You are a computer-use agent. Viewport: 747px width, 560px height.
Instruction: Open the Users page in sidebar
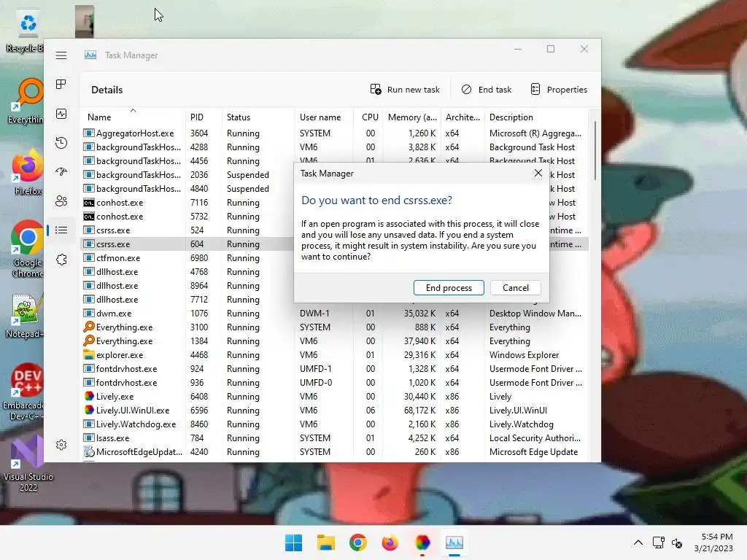pos(61,201)
